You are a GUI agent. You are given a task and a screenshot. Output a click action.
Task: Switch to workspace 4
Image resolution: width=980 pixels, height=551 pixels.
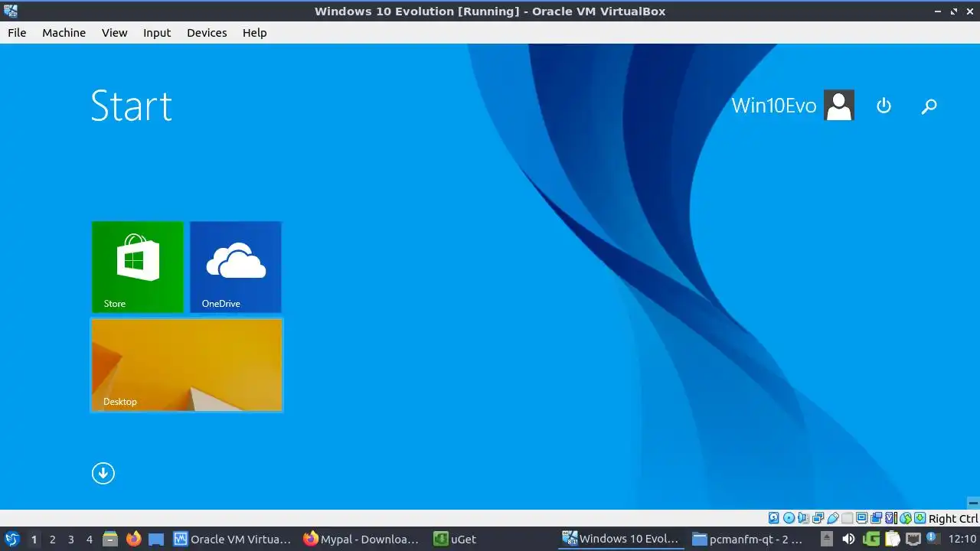89,540
